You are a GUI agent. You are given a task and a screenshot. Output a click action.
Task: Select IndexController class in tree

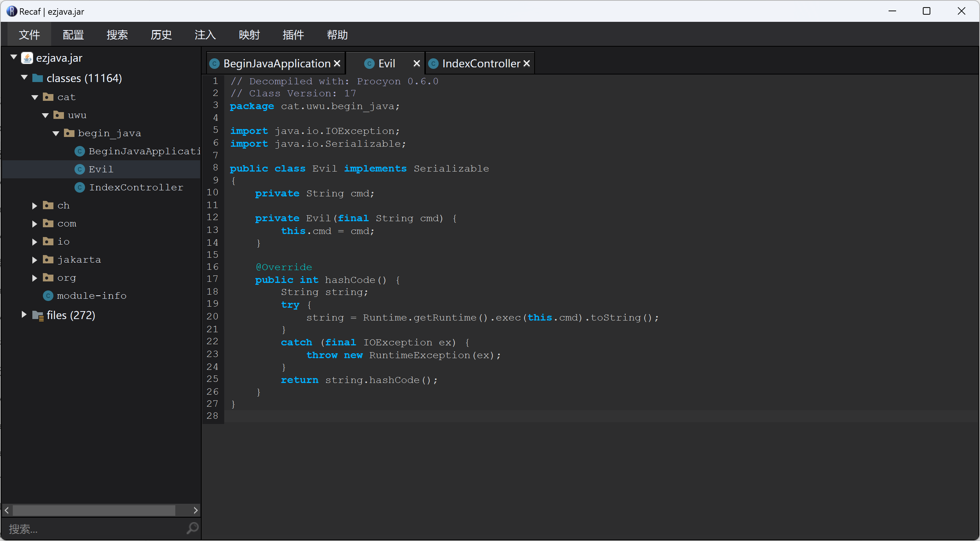pos(136,188)
